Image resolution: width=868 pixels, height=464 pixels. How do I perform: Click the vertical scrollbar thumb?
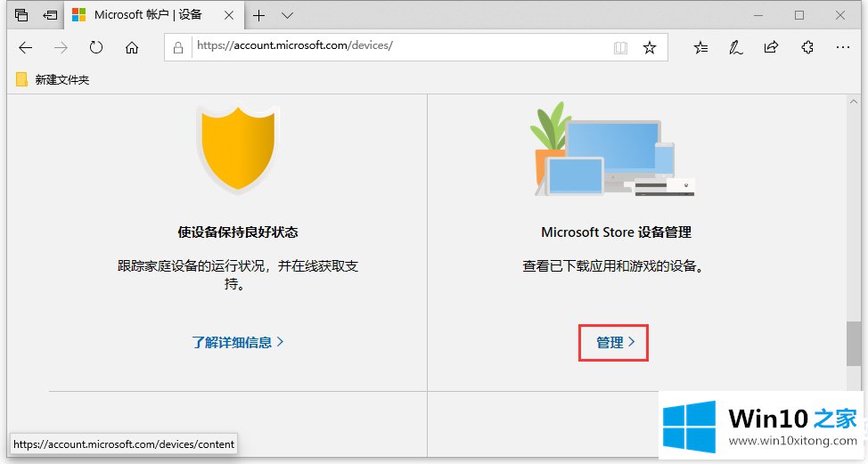(x=854, y=344)
